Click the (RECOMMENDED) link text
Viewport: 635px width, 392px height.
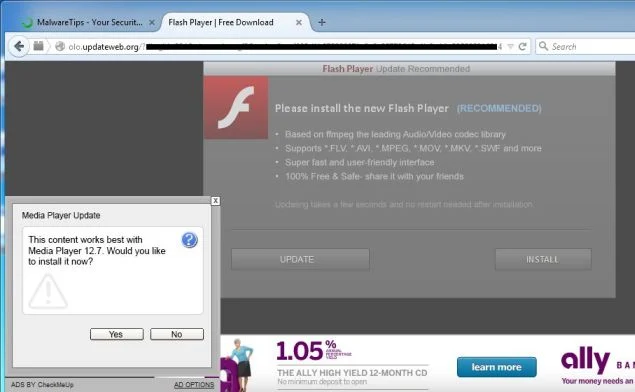pyautogui.click(x=499, y=109)
